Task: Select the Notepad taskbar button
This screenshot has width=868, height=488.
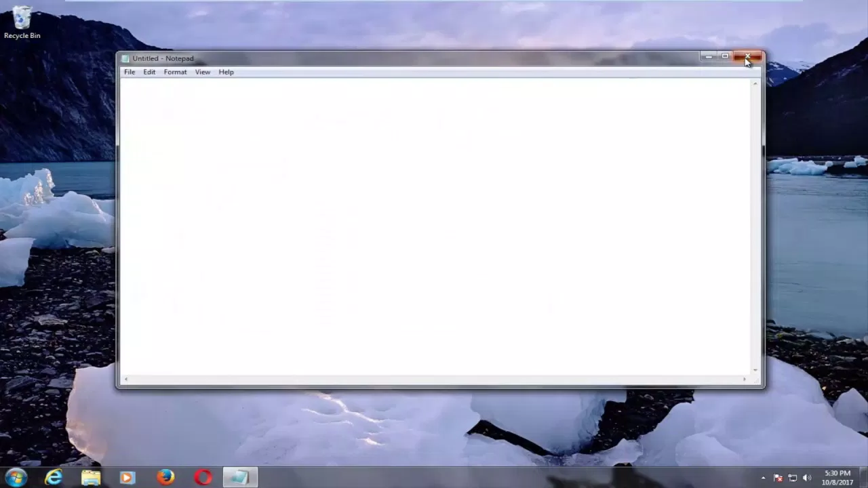Action: pos(239,477)
